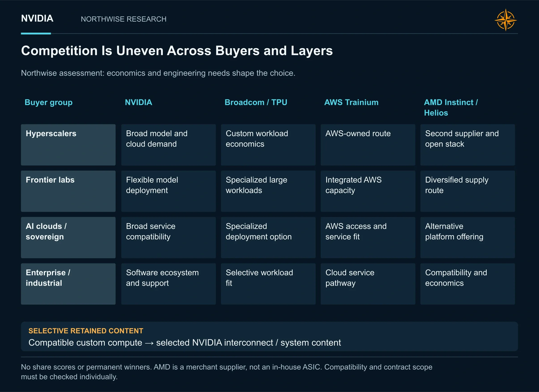Click the AWS-owned route cell
This screenshot has width=539, height=392.
tap(368, 145)
